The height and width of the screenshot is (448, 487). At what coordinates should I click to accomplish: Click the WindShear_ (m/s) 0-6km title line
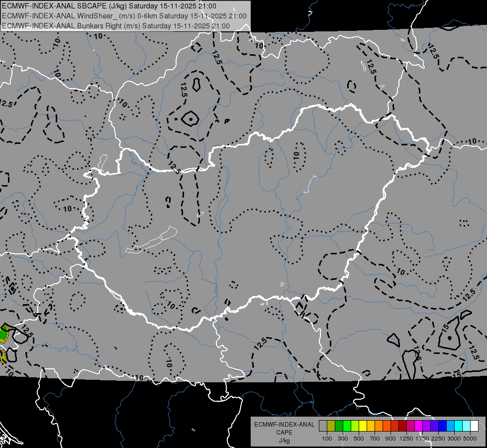coord(124,16)
